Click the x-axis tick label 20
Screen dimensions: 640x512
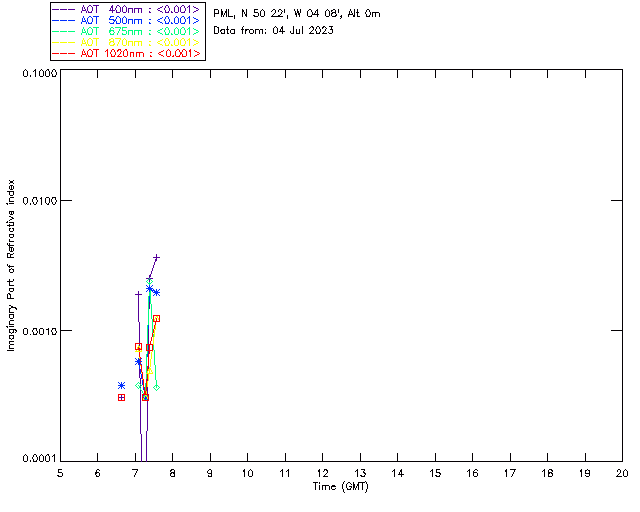click(x=622, y=473)
